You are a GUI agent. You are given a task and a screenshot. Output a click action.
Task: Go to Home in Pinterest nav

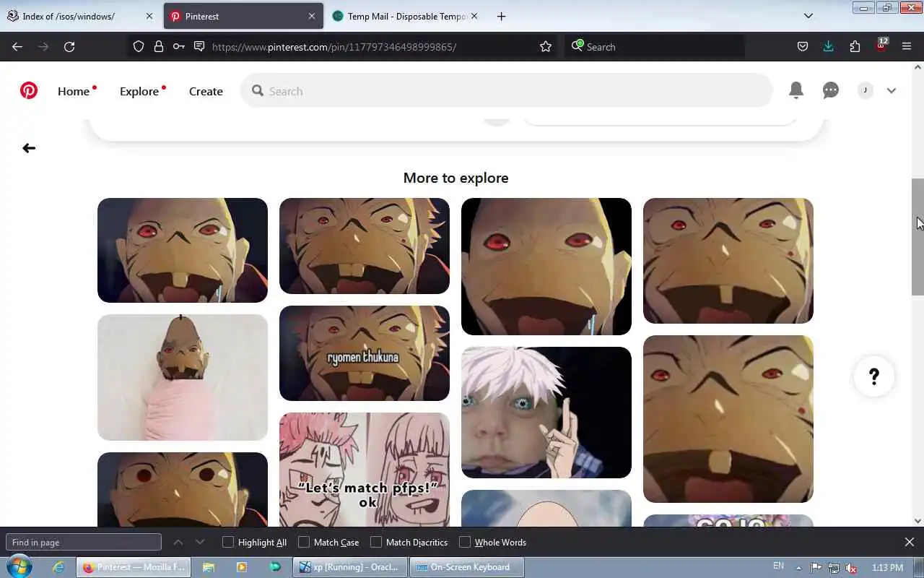click(x=74, y=91)
